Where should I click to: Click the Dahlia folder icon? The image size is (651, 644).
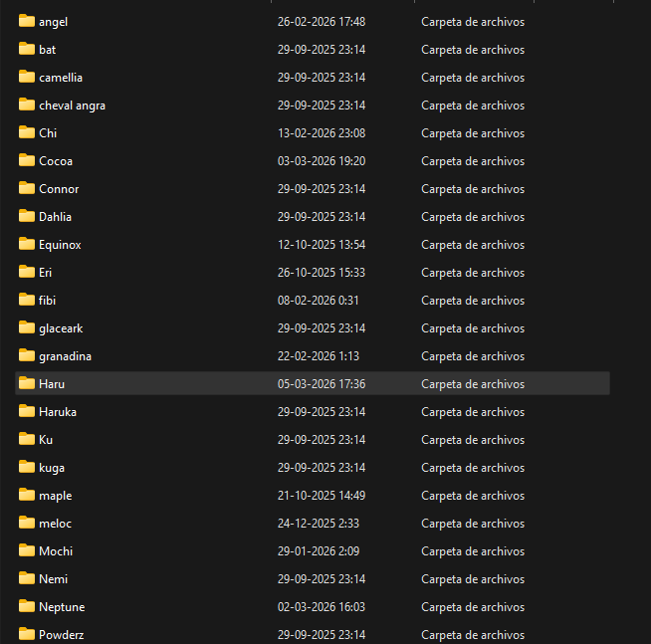(x=27, y=216)
